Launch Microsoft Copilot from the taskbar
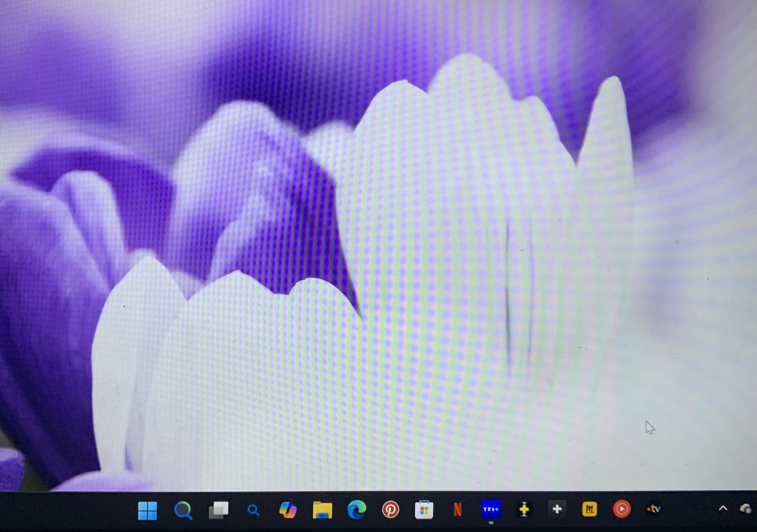Screen dimensions: 757x532 (x=288, y=510)
